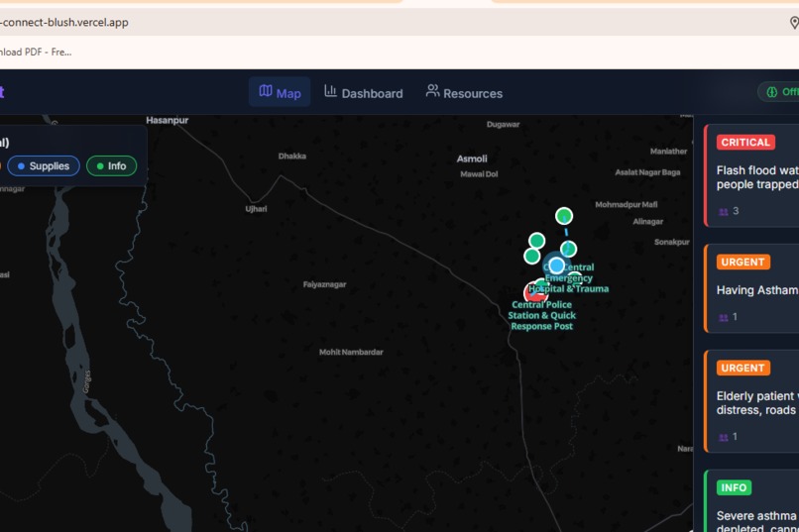Toggle the Supplies filter chip

tap(44, 166)
